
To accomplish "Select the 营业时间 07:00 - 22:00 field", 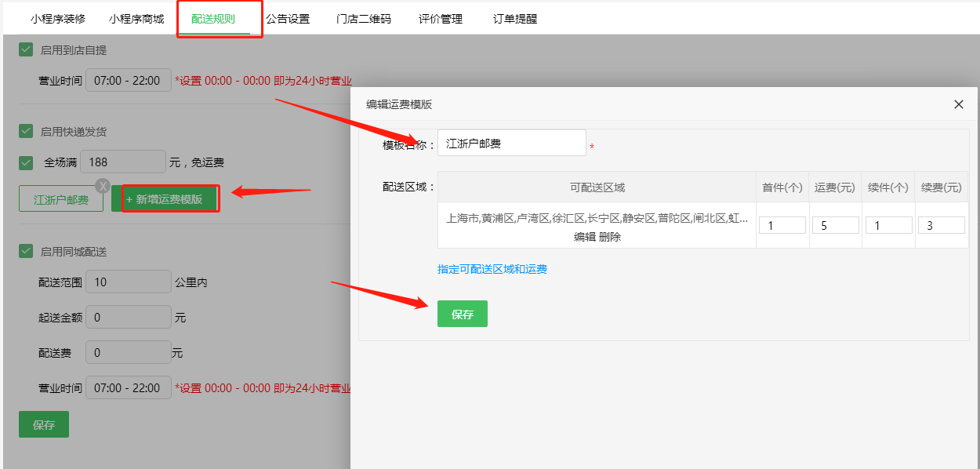I will pos(128,79).
